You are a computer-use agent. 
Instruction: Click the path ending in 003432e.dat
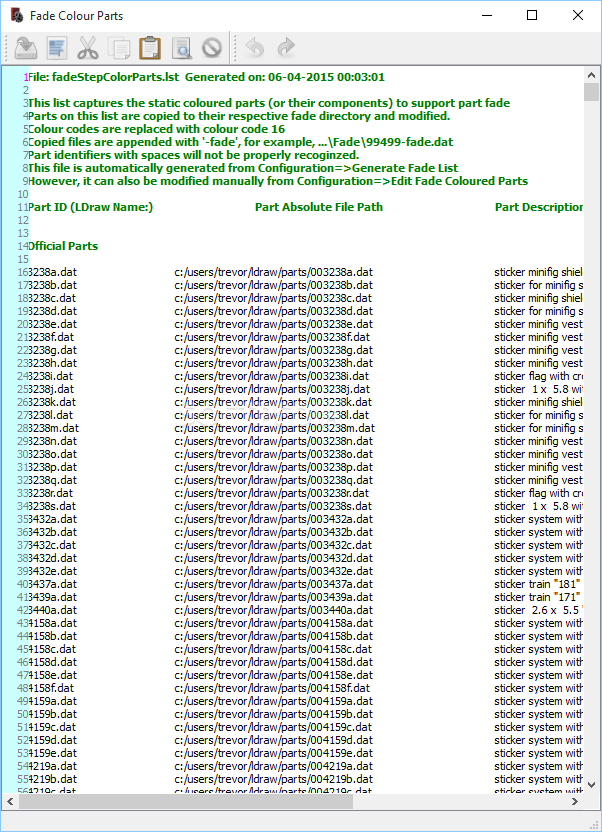click(x=274, y=571)
